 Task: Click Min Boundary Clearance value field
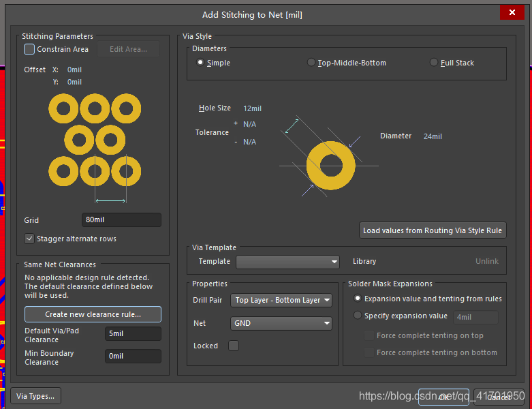point(133,357)
